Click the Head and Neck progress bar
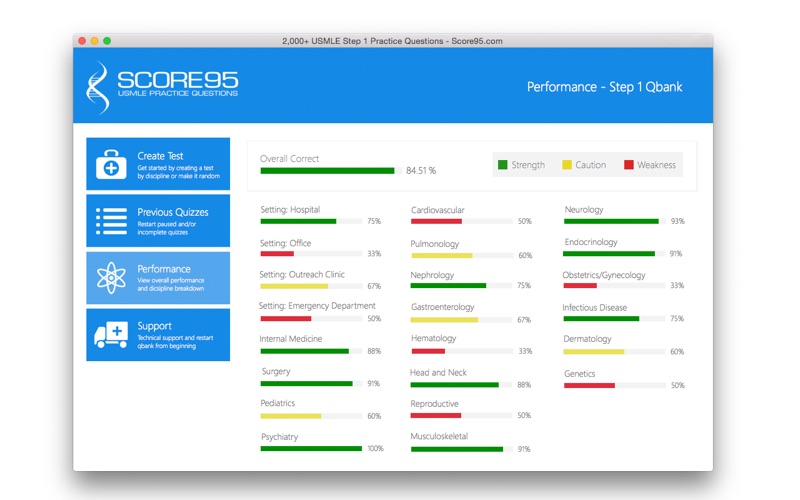The height and width of the screenshot is (500, 800). (461, 385)
